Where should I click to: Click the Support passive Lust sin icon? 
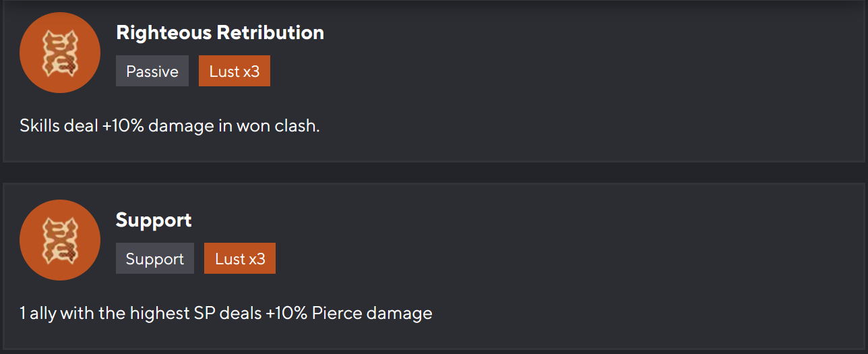pos(60,240)
